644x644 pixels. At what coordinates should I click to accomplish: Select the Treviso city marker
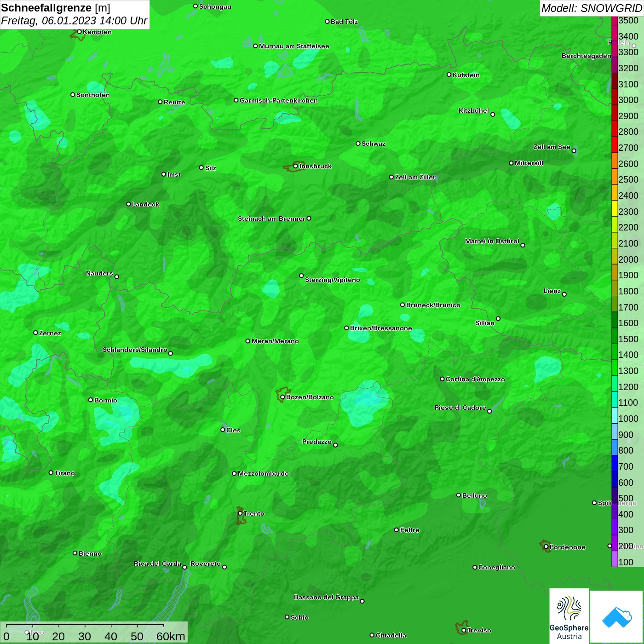[x=464, y=630]
